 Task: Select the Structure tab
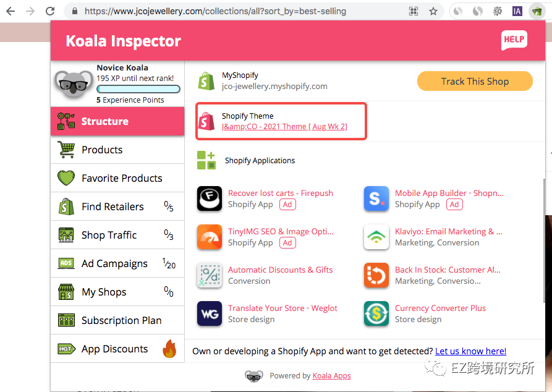click(117, 121)
